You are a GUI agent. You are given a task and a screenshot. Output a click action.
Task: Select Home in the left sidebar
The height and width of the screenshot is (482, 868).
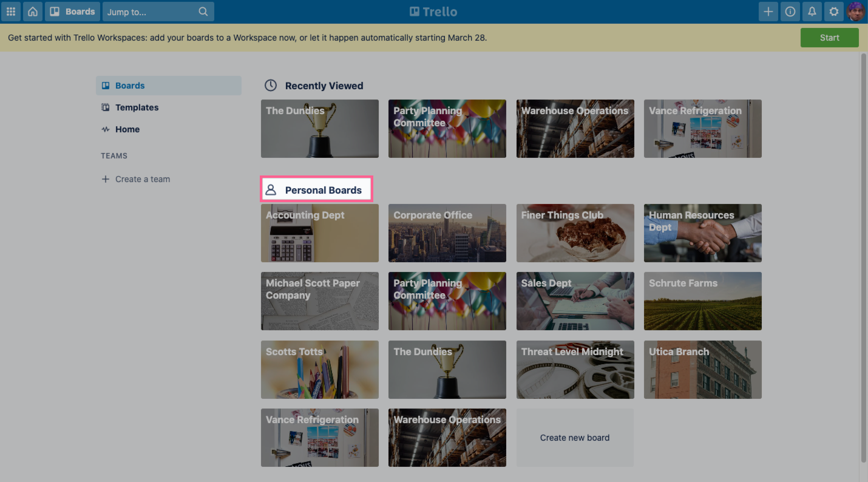(127, 129)
